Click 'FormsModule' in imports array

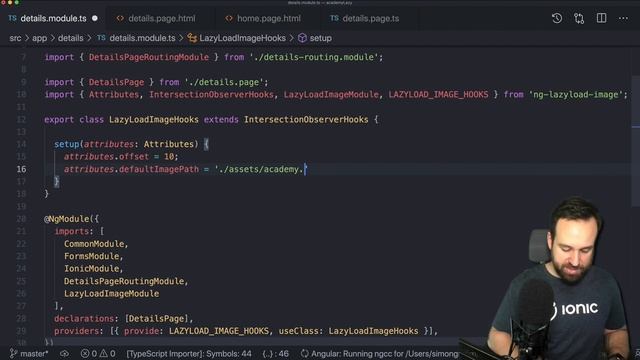click(91, 256)
